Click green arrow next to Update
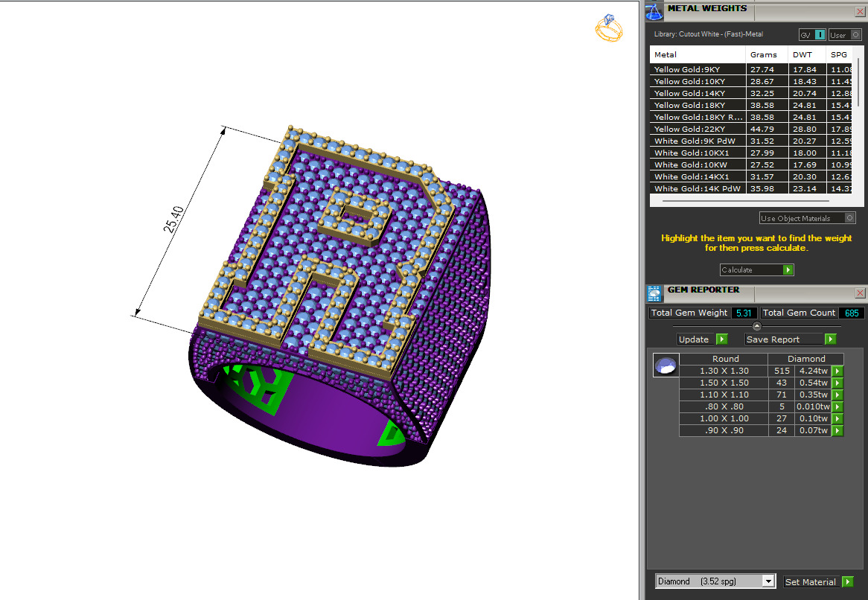The width and height of the screenshot is (868, 600). pos(722,339)
